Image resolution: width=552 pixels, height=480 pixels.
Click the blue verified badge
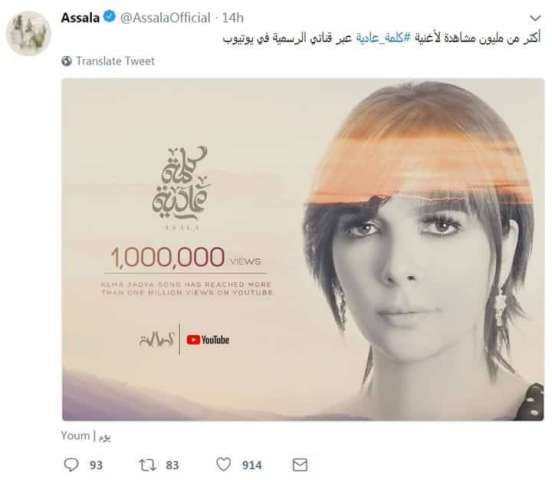109,17
